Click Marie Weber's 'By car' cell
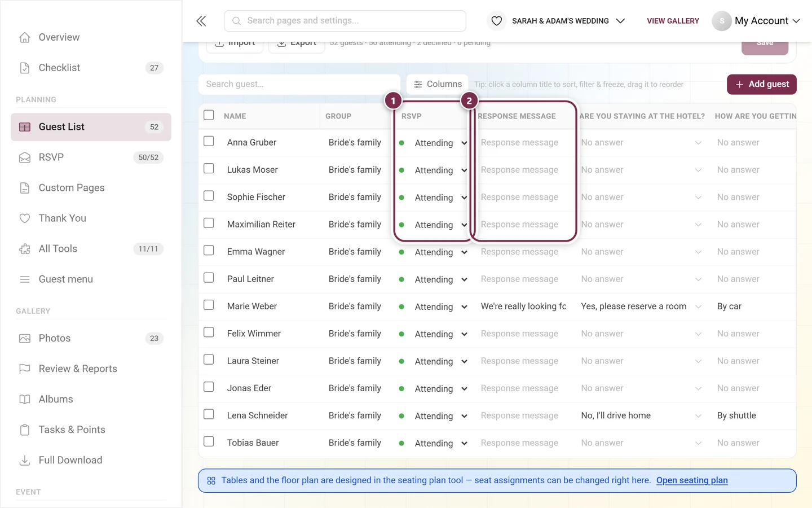The image size is (812, 508). [x=729, y=306]
